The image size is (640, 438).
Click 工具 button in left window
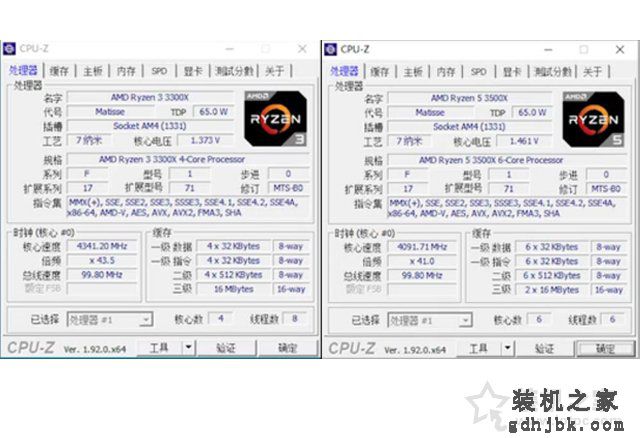click(159, 348)
